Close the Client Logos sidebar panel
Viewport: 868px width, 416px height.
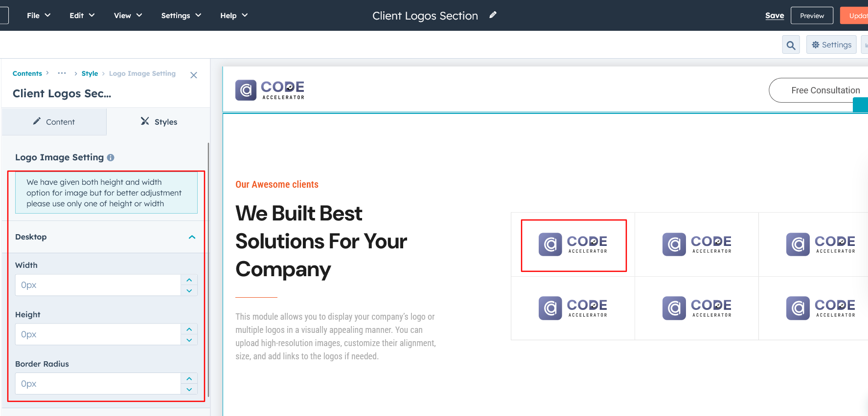[194, 75]
